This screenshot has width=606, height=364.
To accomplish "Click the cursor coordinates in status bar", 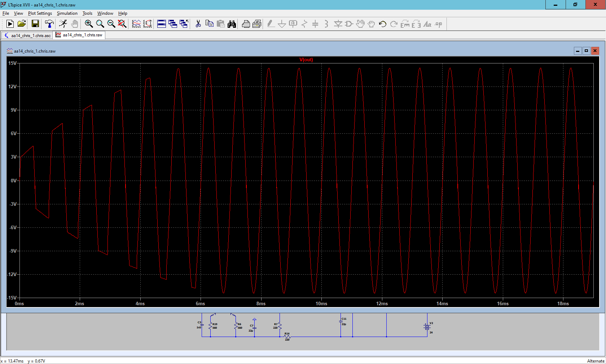I will (x=23, y=361).
